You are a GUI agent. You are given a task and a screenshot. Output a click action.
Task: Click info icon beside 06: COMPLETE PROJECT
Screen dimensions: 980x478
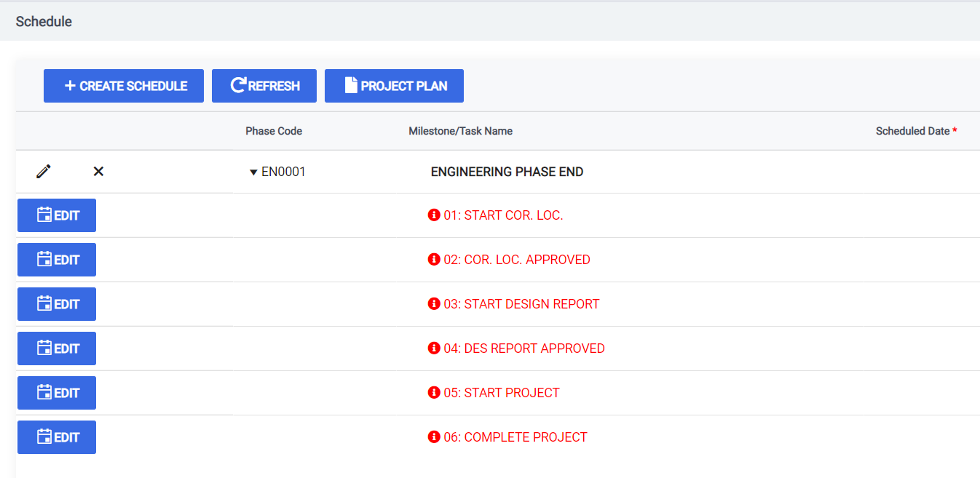pos(434,437)
